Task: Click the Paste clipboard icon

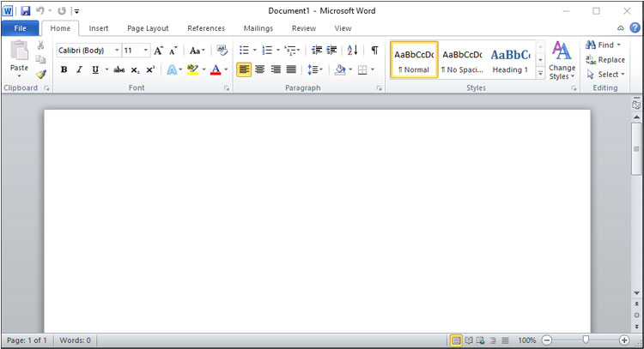Action: click(x=19, y=51)
